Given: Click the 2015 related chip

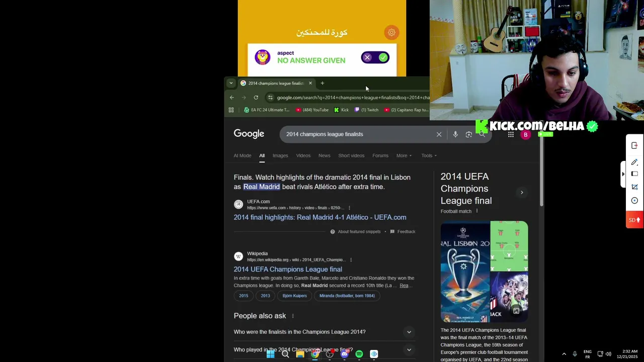Looking at the screenshot, I should [244, 296].
